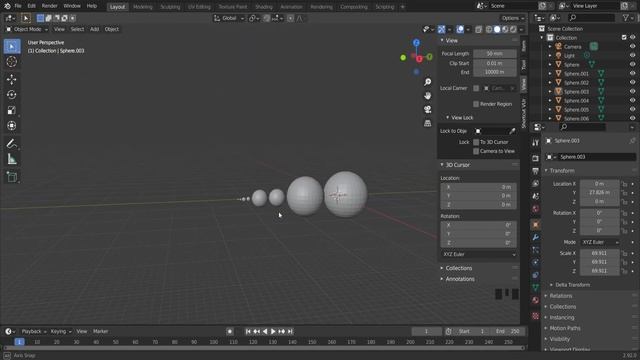Select the Measure tool
The image size is (640, 360).
(12, 159)
